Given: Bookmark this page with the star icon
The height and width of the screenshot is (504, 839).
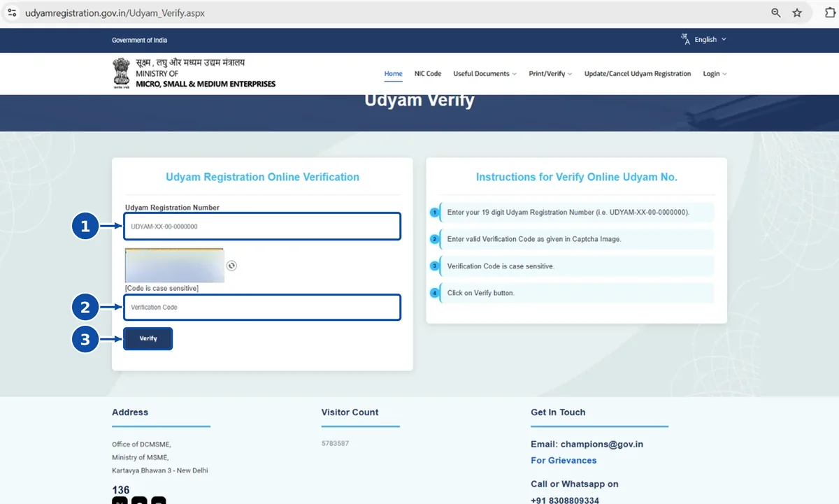Looking at the screenshot, I should pos(797,13).
